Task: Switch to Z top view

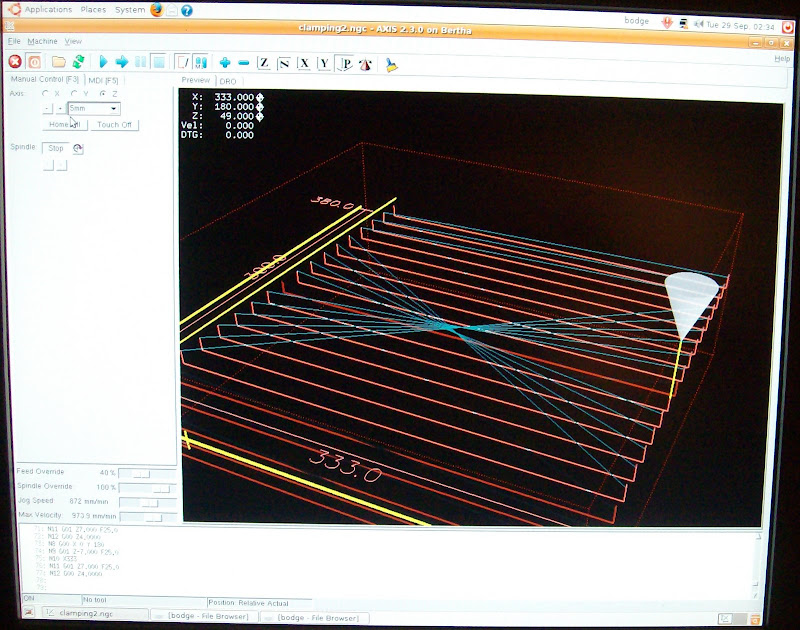Action: (263, 63)
